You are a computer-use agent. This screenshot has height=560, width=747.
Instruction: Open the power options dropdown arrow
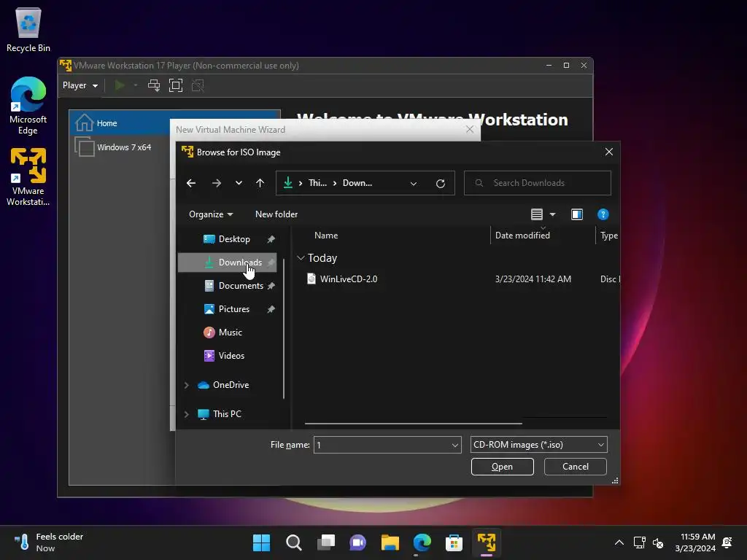[x=136, y=86]
